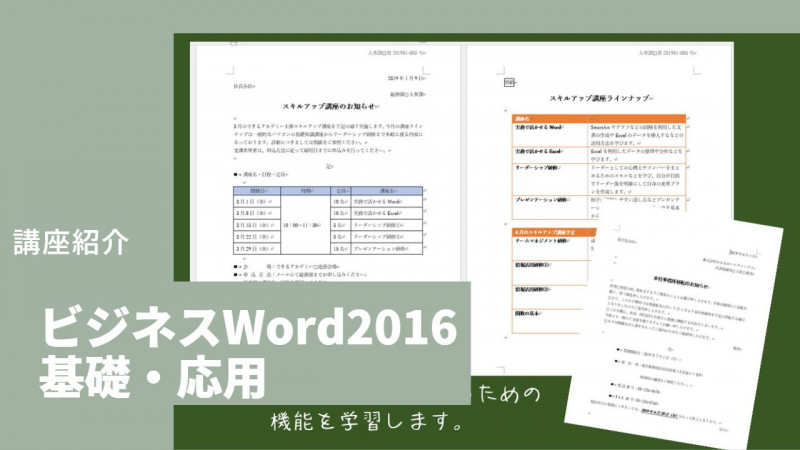Select the 3月15日(金) table cell
The width and height of the screenshot is (800, 450).
pyautogui.click(x=257, y=225)
